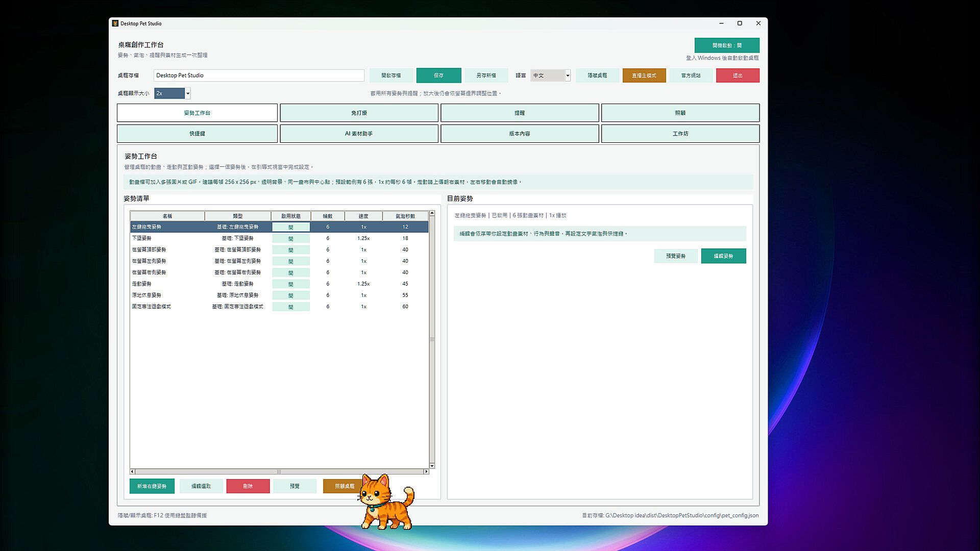Click the 編輯姿勢 button in the current pose panel
Screen dimensions: 980x551
[x=723, y=256]
